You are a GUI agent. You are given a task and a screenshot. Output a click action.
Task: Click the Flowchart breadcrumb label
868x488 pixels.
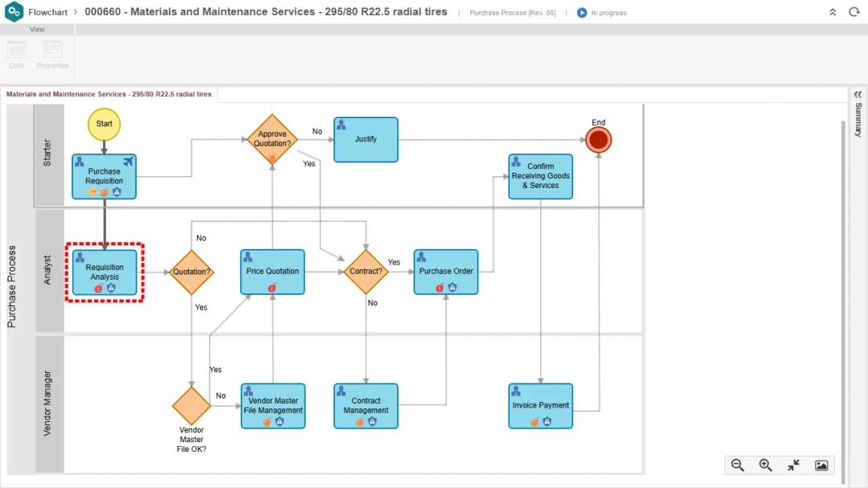tap(47, 12)
